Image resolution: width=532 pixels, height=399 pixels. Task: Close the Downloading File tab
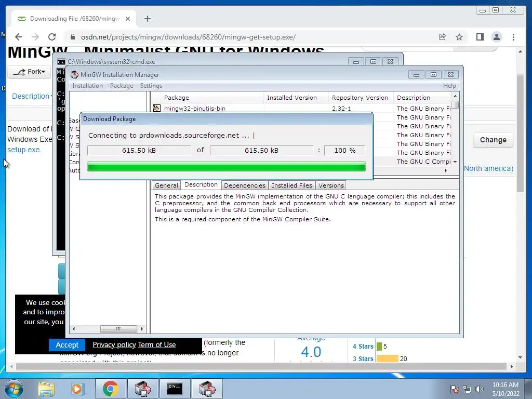point(128,19)
